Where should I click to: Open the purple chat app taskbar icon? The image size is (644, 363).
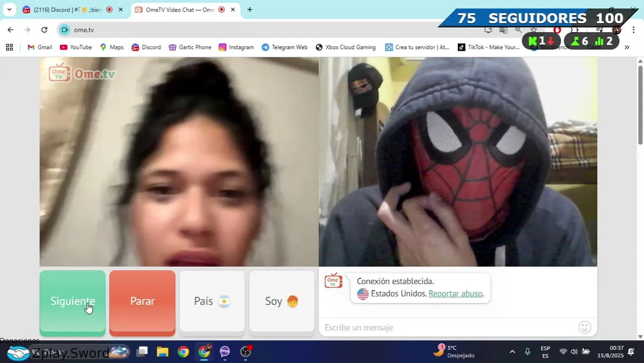pos(225,351)
